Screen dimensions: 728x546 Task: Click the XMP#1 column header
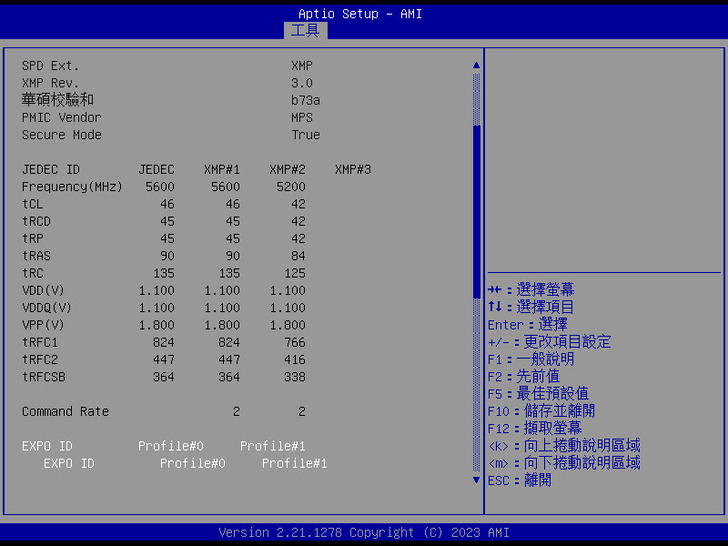pyautogui.click(x=222, y=169)
